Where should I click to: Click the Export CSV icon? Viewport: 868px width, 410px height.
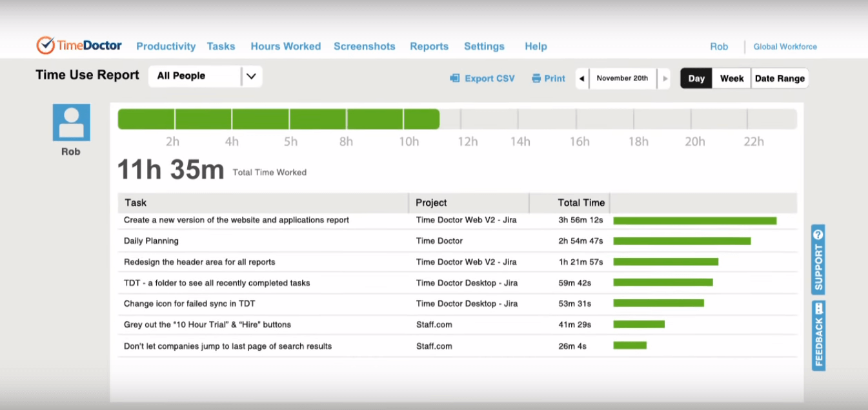pyautogui.click(x=454, y=78)
